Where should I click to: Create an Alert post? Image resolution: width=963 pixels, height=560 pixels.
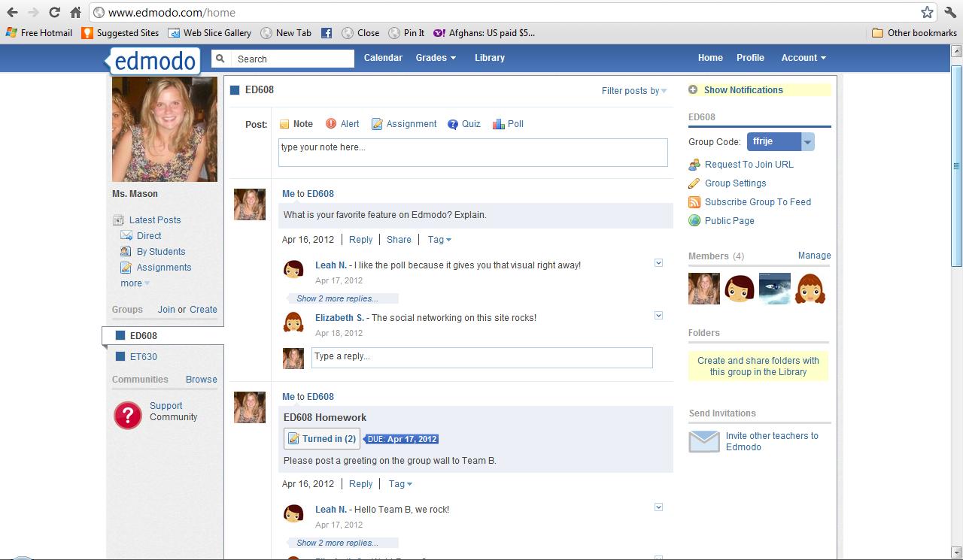342,123
